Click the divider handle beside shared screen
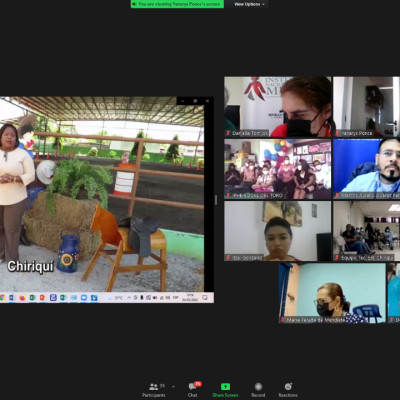The image size is (400, 400). (216, 200)
